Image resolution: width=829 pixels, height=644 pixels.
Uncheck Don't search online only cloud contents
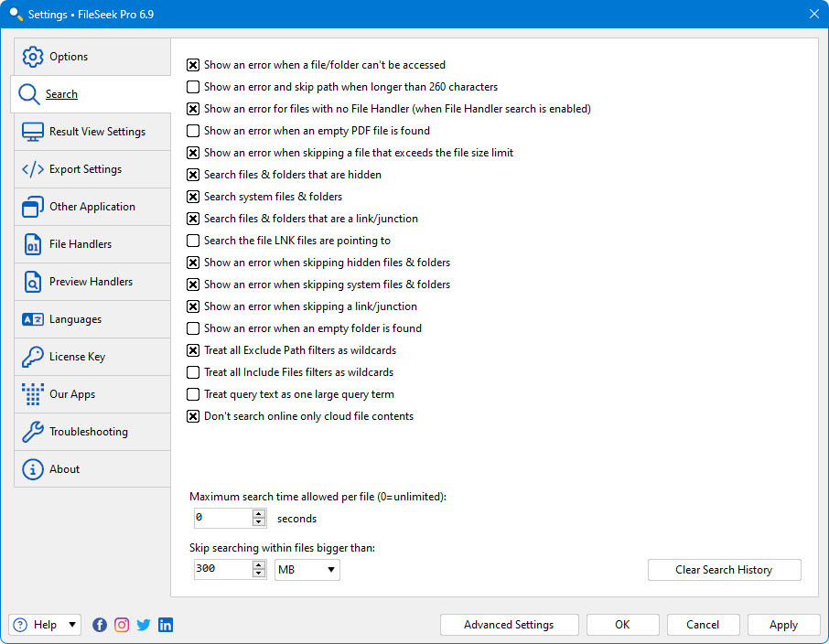pos(193,416)
